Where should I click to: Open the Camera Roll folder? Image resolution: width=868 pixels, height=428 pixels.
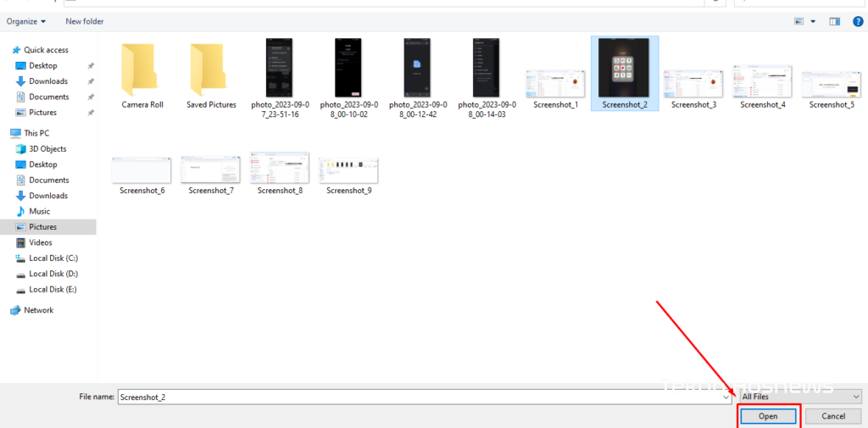[142, 75]
